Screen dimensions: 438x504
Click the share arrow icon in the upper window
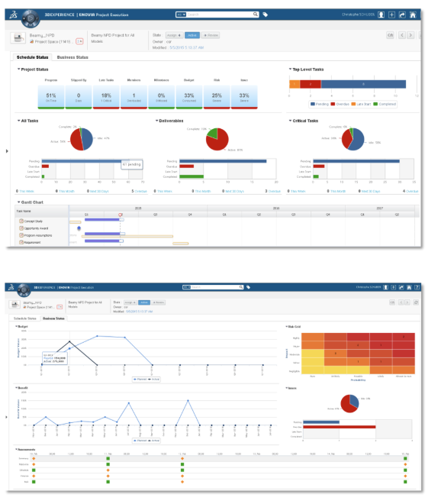402,15
